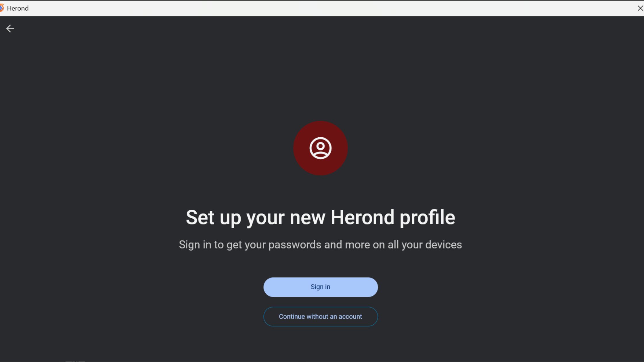
Task: Click the word 'profile' in the heading
Action: pyautogui.click(x=427, y=218)
